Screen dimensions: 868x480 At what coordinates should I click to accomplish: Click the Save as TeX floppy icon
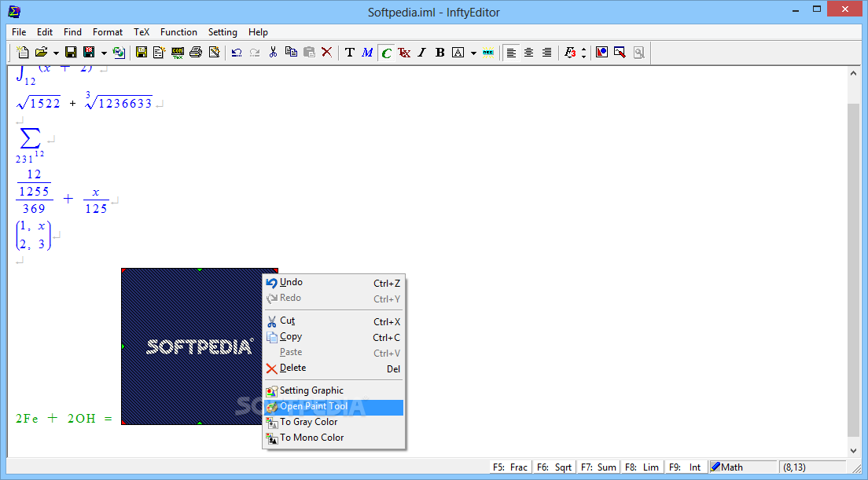point(142,53)
